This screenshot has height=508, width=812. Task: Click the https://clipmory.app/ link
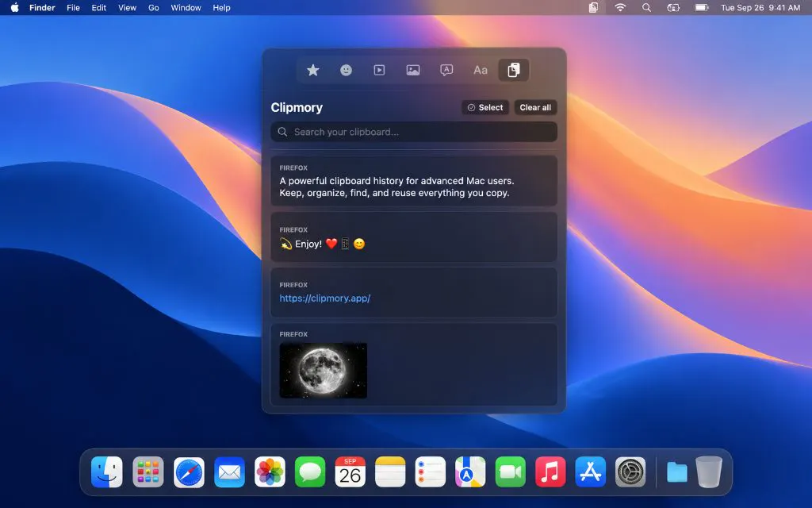click(324, 298)
